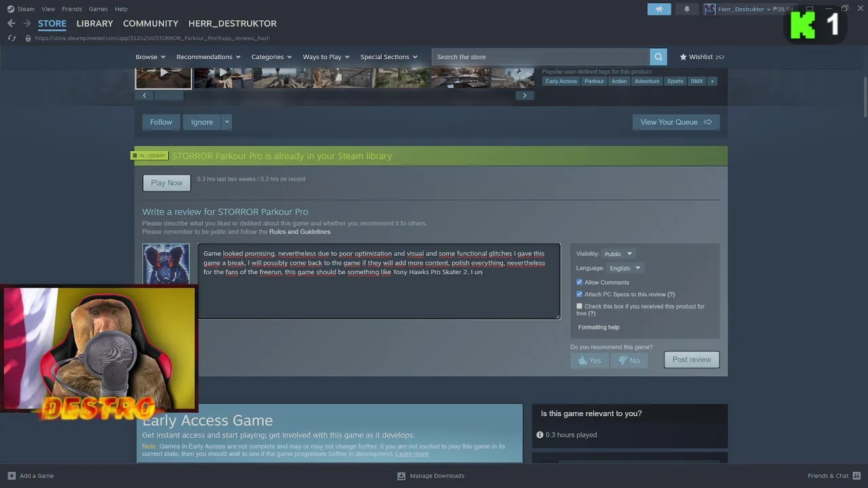Screen dimensions: 868x488
Task: Select the Early Access tag
Action: pyautogui.click(x=561, y=81)
